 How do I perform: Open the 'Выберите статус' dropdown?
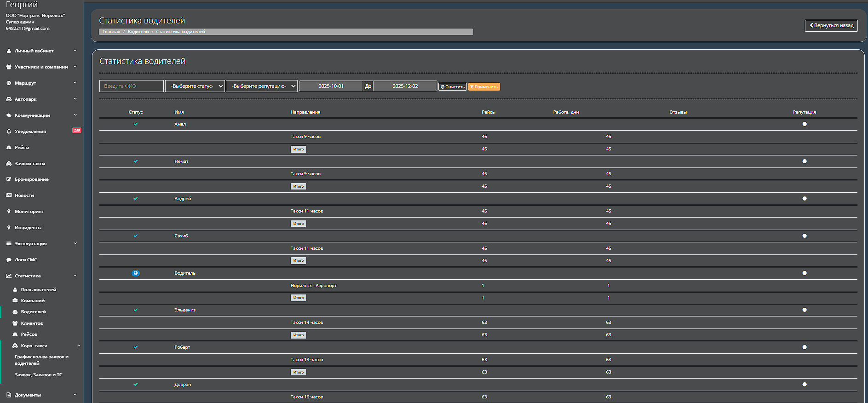tap(195, 86)
